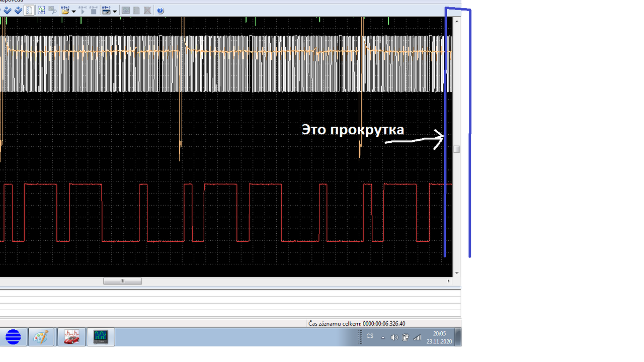Open the blue striped globe taskbar button
The image size is (644, 362).
(13, 337)
